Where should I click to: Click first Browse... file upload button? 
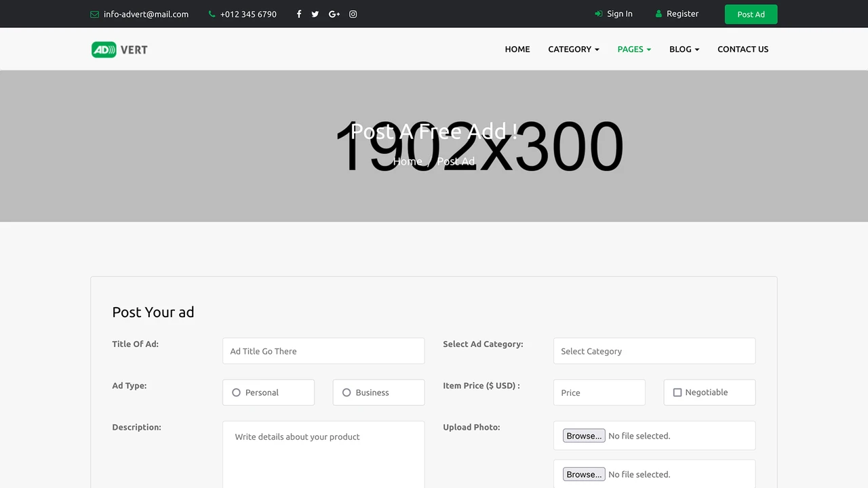coord(584,436)
